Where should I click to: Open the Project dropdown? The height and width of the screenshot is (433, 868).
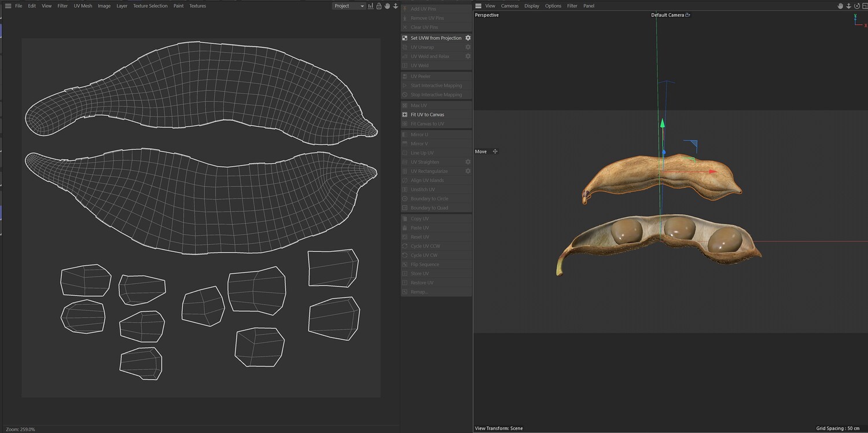(349, 6)
